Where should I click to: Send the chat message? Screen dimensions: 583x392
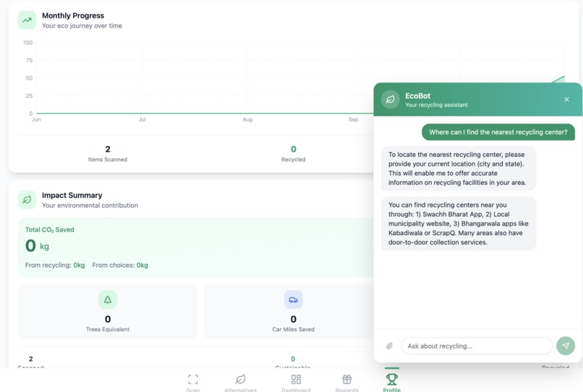[566, 346]
